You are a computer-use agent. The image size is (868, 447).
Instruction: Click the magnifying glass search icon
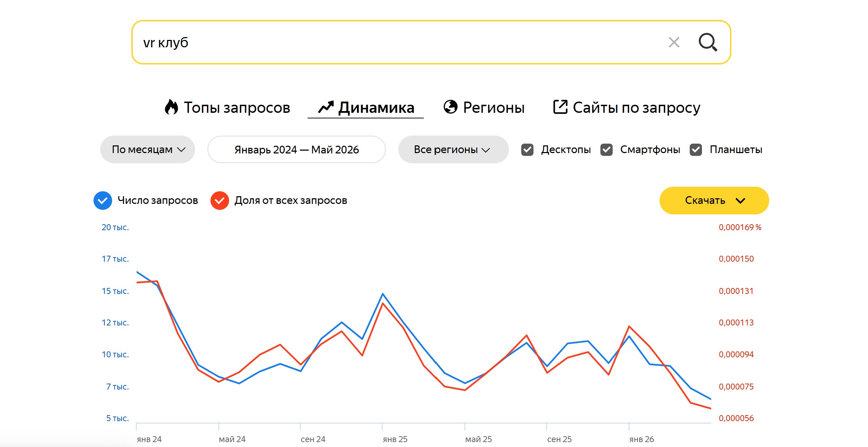[708, 42]
